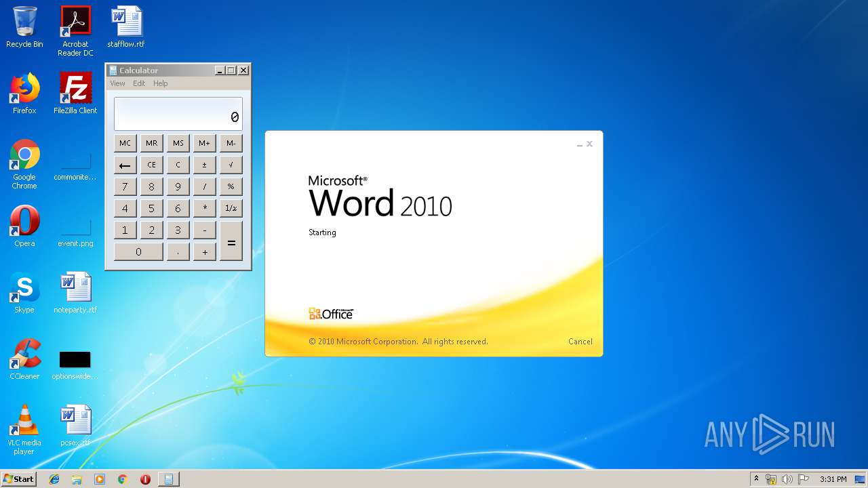The image size is (868, 488).
Task: Click digit 6 in Calculator
Action: [x=178, y=208]
